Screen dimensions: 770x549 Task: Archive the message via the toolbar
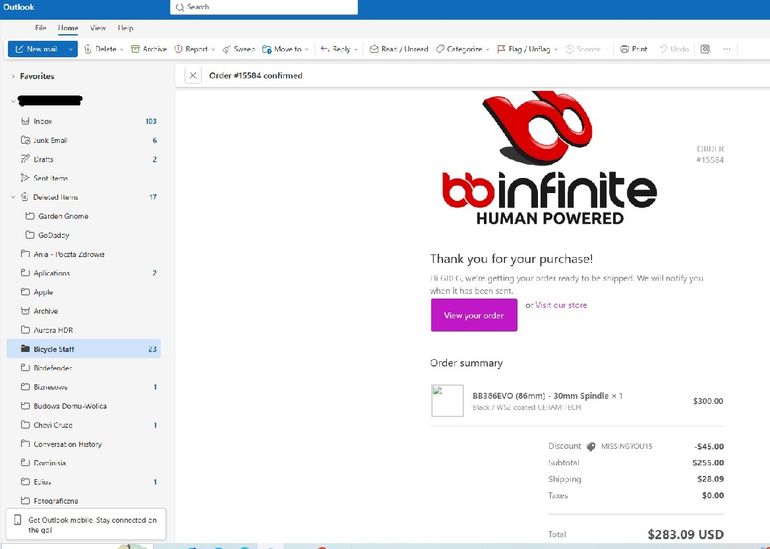(149, 49)
